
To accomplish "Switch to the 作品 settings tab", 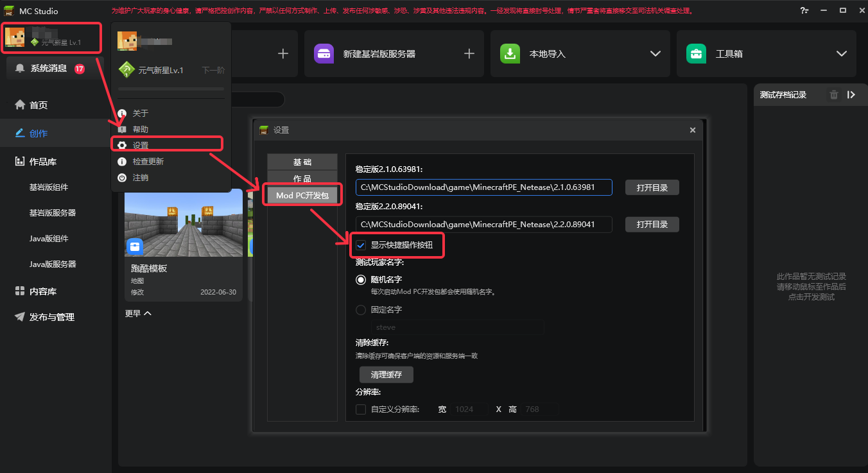I will click(x=302, y=179).
